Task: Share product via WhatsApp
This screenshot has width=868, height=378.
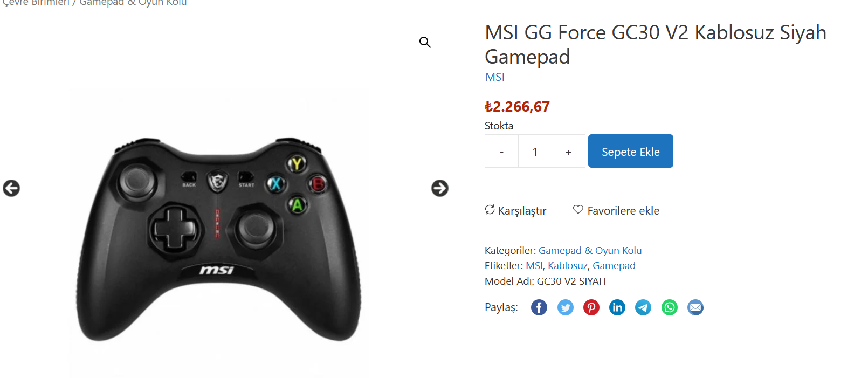Action: pos(670,307)
